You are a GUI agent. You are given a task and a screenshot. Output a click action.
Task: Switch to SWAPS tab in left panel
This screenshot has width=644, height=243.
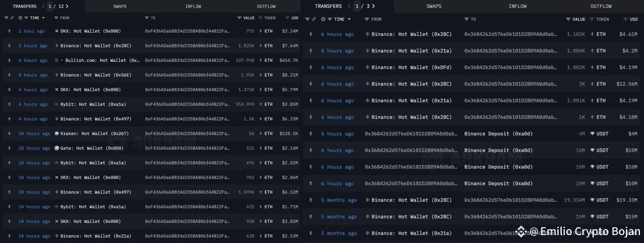[x=120, y=6]
